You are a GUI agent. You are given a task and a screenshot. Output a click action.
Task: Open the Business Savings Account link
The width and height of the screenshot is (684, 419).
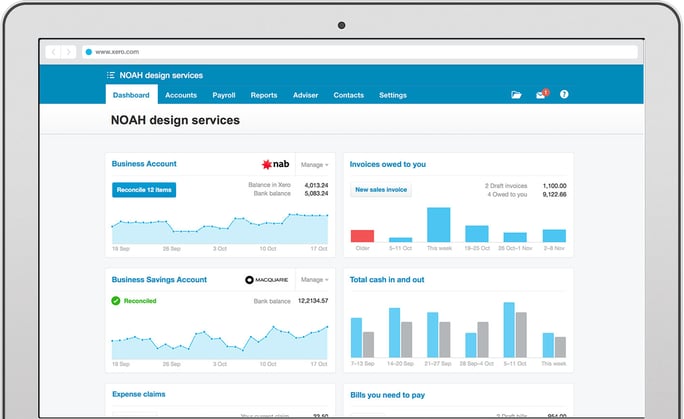point(159,280)
